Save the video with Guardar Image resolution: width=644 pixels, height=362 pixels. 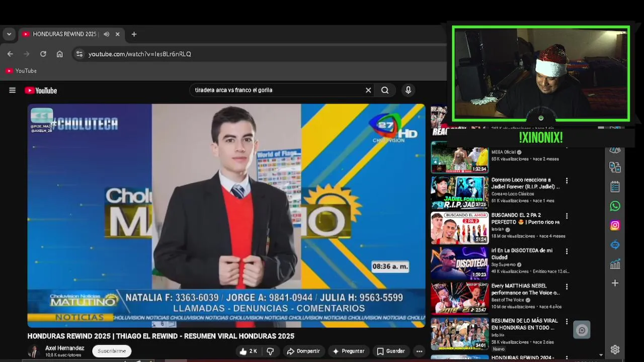coord(391,351)
